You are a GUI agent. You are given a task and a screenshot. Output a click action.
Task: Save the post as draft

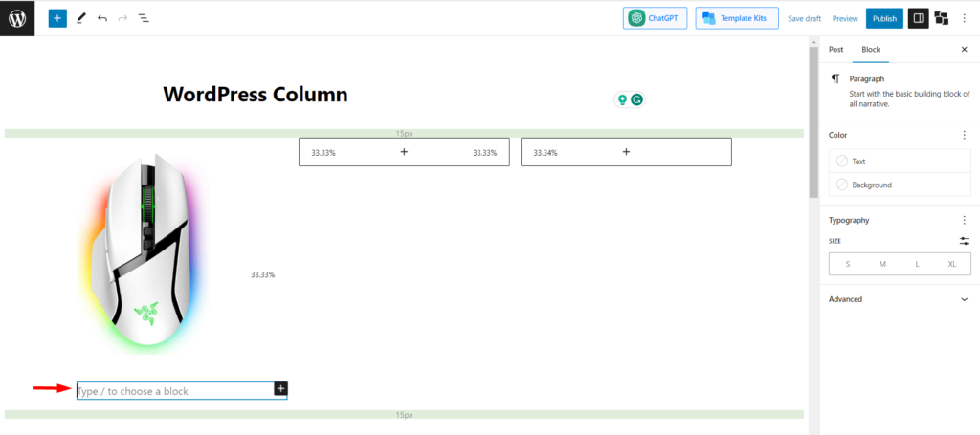pos(804,19)
